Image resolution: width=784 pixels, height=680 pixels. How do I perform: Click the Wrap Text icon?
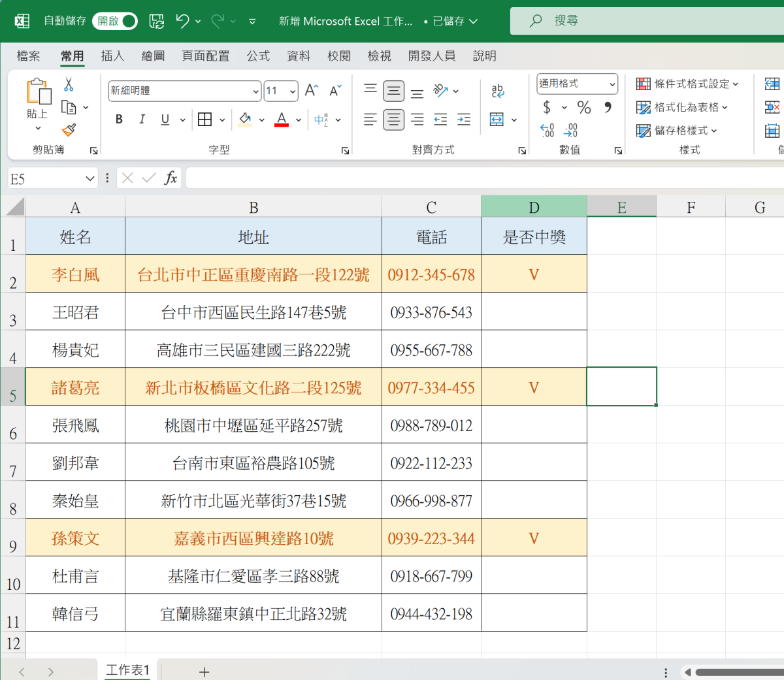(x=498, y=91)
